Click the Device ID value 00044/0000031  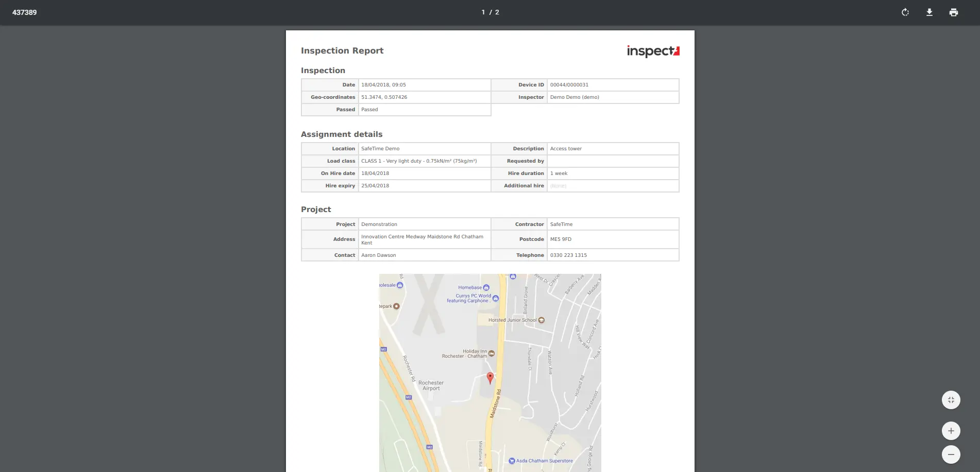[x=569, y=85]
